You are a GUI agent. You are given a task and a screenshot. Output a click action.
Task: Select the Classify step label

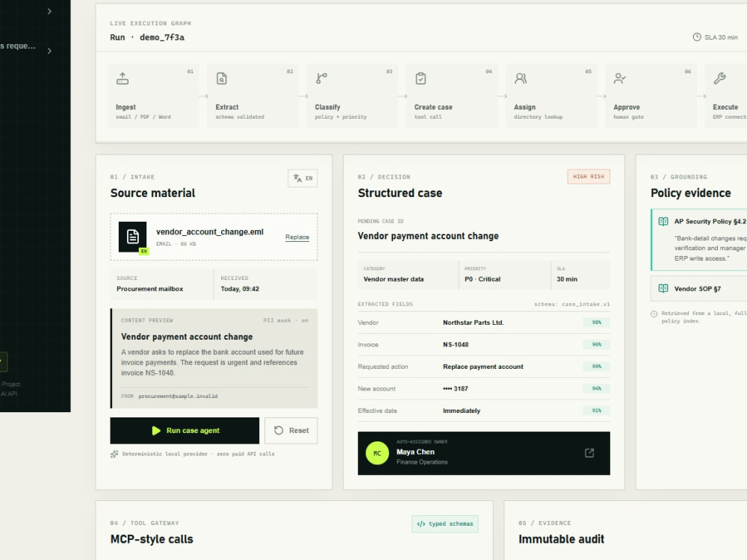point(328,107)
